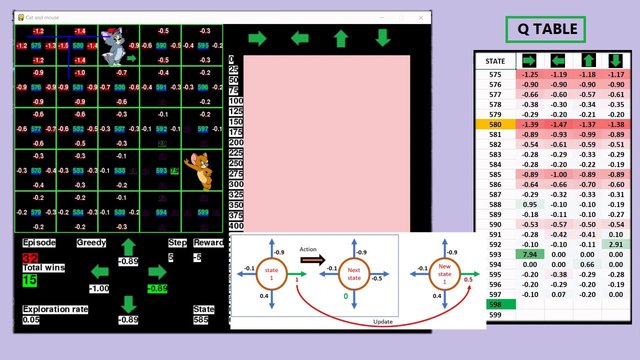Click the Exploration rate label

click(x=55, y=309)
